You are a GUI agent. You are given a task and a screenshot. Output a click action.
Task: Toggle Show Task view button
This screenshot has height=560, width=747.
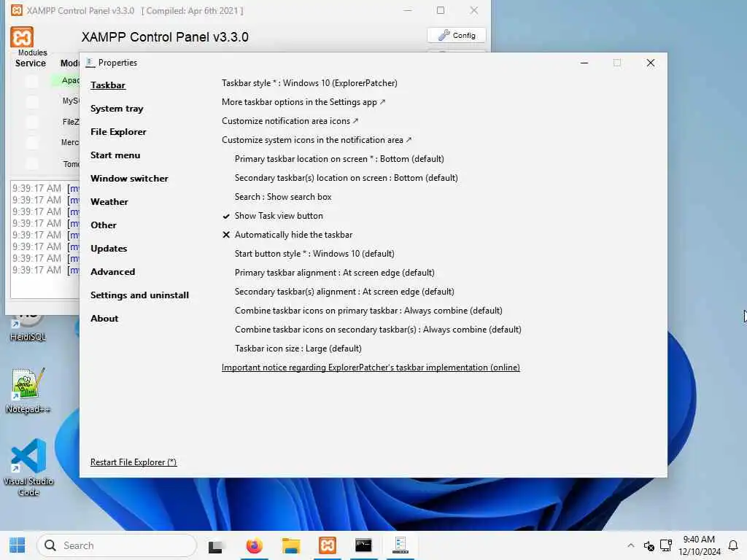click(279, 216)
